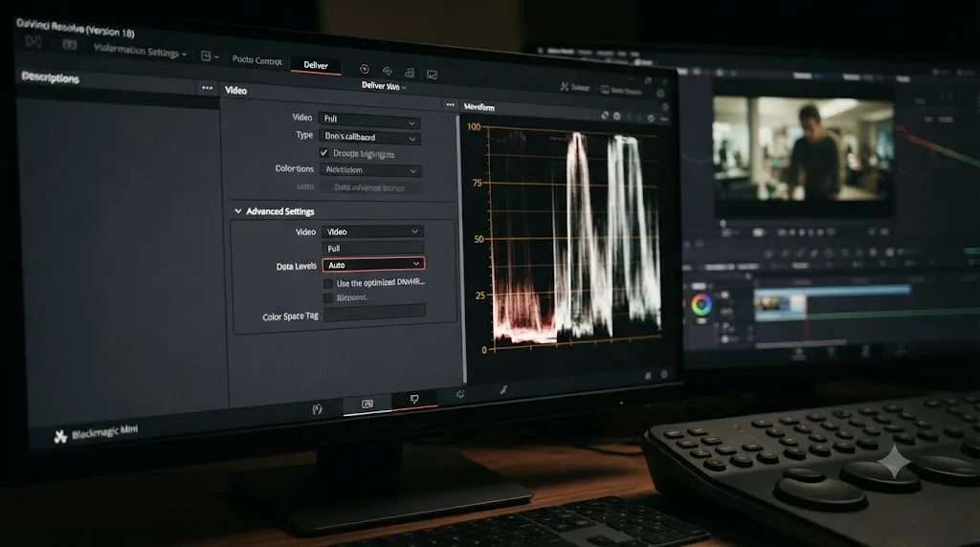980x547 pixels.
Task: Click the hand icon in the bottom page bar
Action: click(318, 409)
